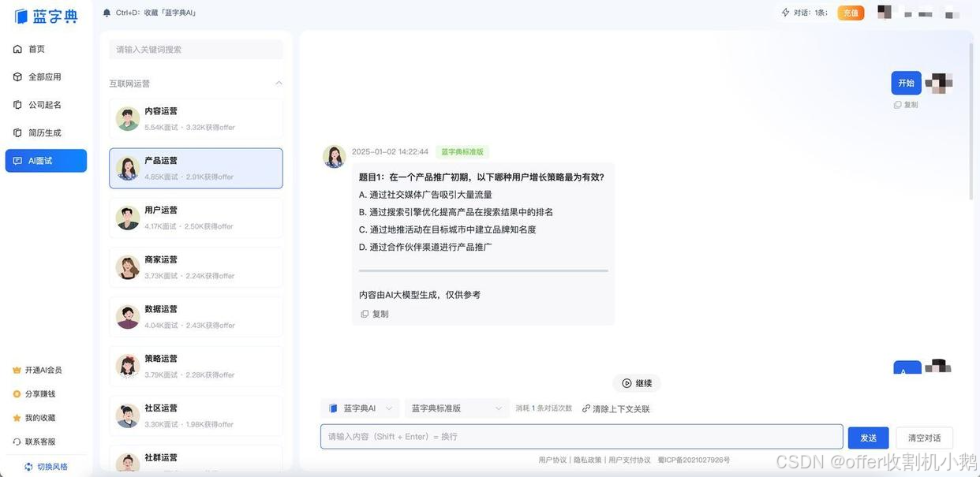
Task: Click the swap icon beside 切换风格
Action: pyautogui.click(x=29, y=467)
